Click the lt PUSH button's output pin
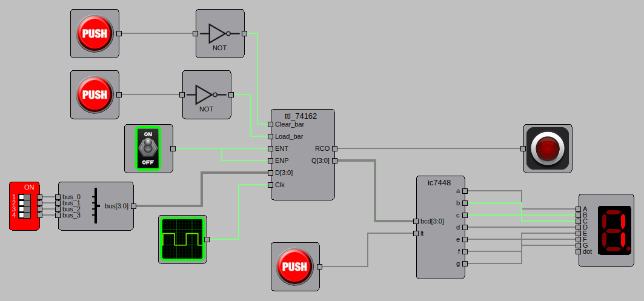The height and width of the screenshot is (301, 644). (319, 267)
